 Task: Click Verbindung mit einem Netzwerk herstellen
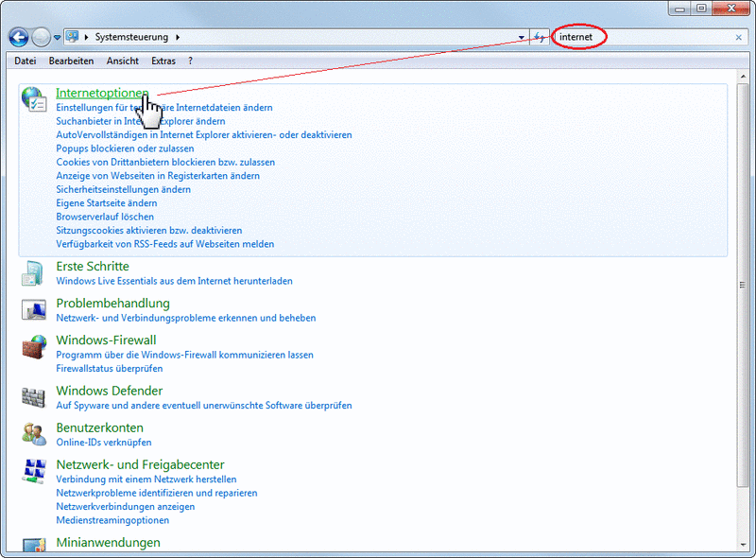point(146,480)
